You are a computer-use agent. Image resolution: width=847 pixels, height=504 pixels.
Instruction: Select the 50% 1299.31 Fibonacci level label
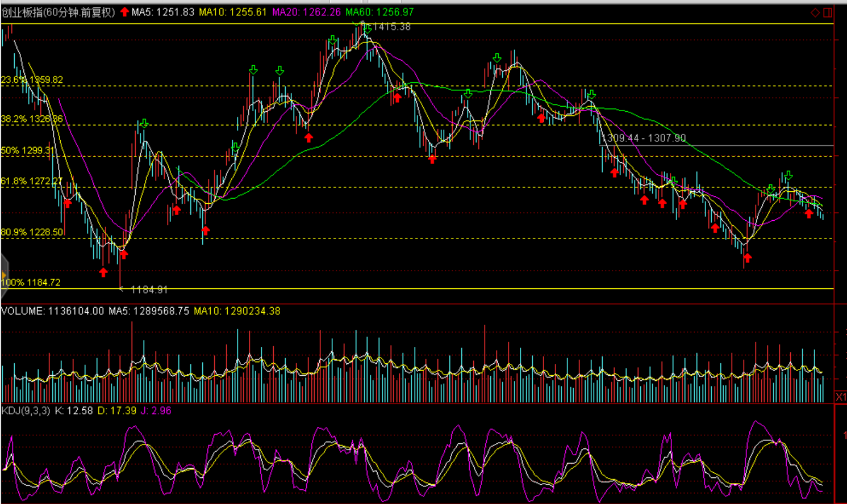[28, 150]
